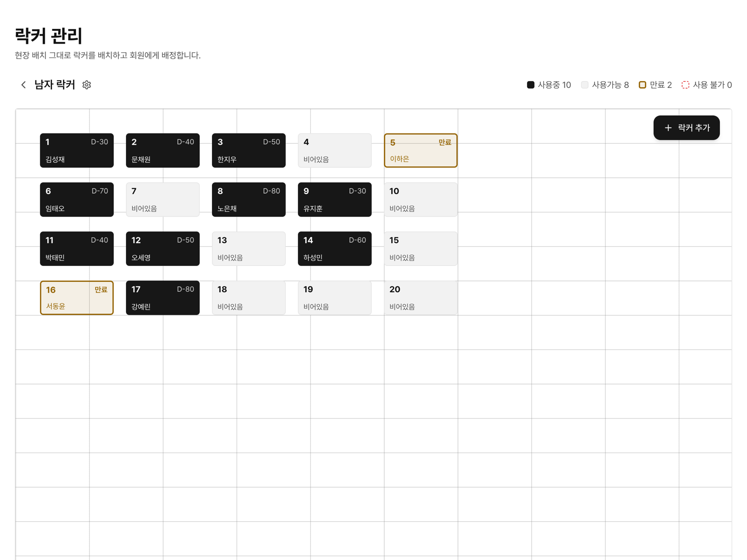
Task: Open expired locker 16 of 서동윤
Action: pyautogui.click(x=77, y=298)
